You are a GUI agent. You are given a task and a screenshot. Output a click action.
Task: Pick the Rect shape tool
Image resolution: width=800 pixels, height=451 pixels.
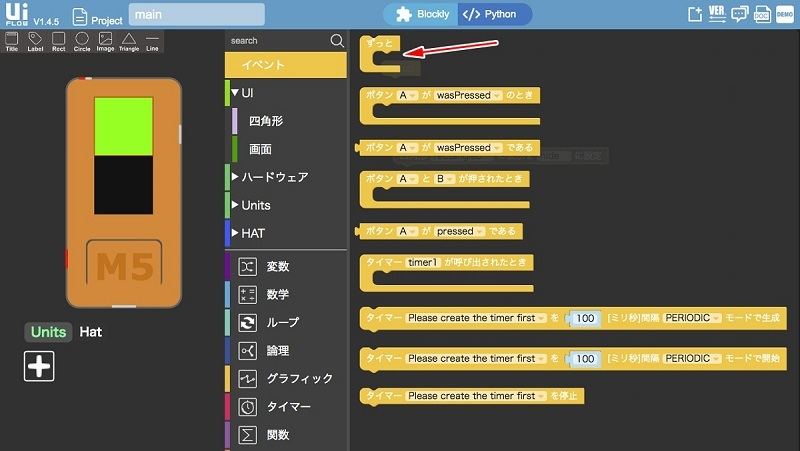[x=59, y=42]
